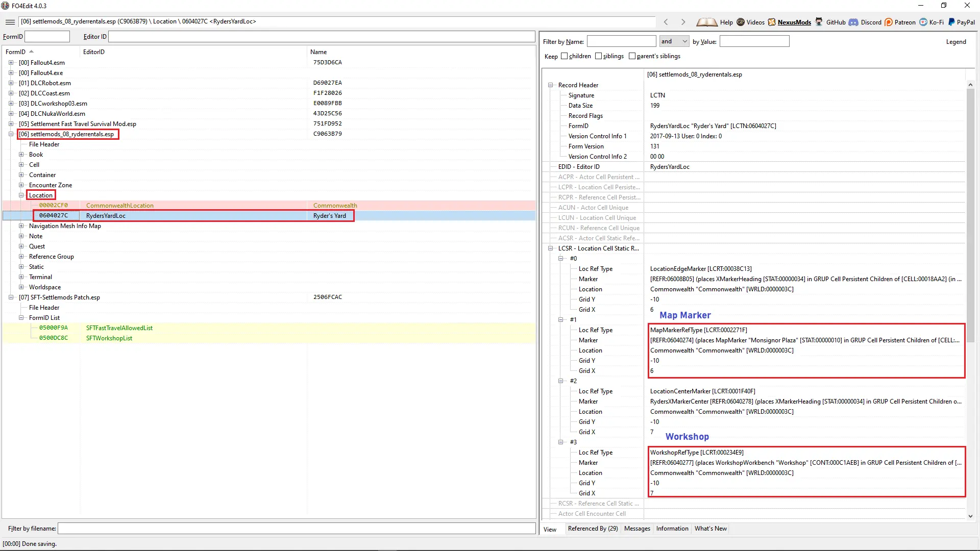Viewport: 980px width, 551px height.
Task: Switch to the What's New tab
Action: (710, 529)
